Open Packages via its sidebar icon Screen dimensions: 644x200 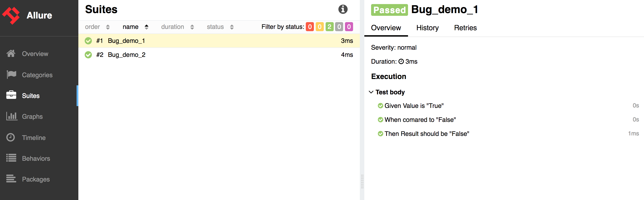tap(11, 179)
